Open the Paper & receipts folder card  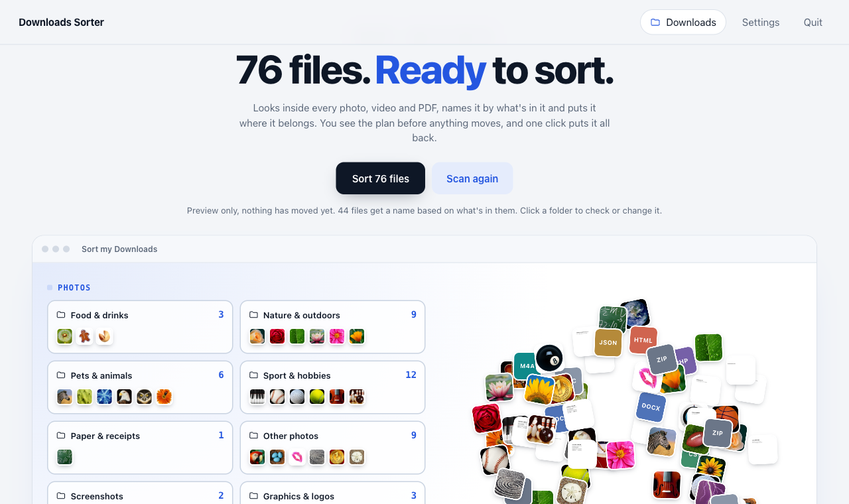pyautogui.click(x=140, y=448)
